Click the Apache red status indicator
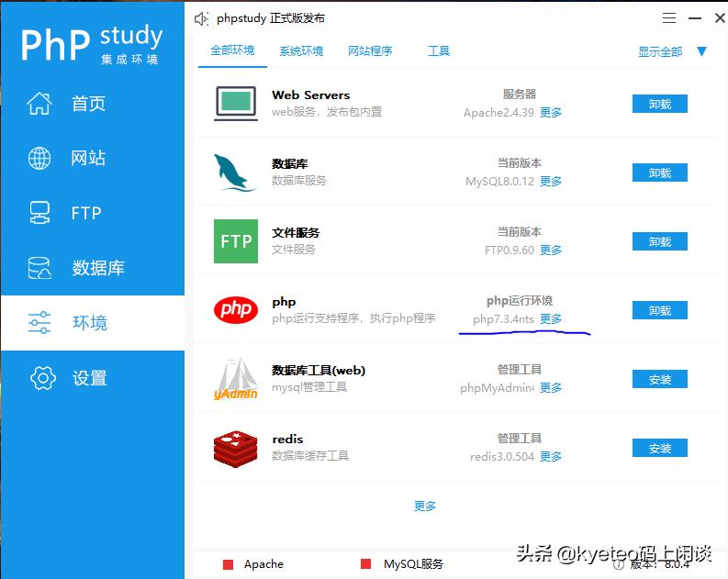The height and width of the screenshot is (579, 728). click(x=228, y=564)
